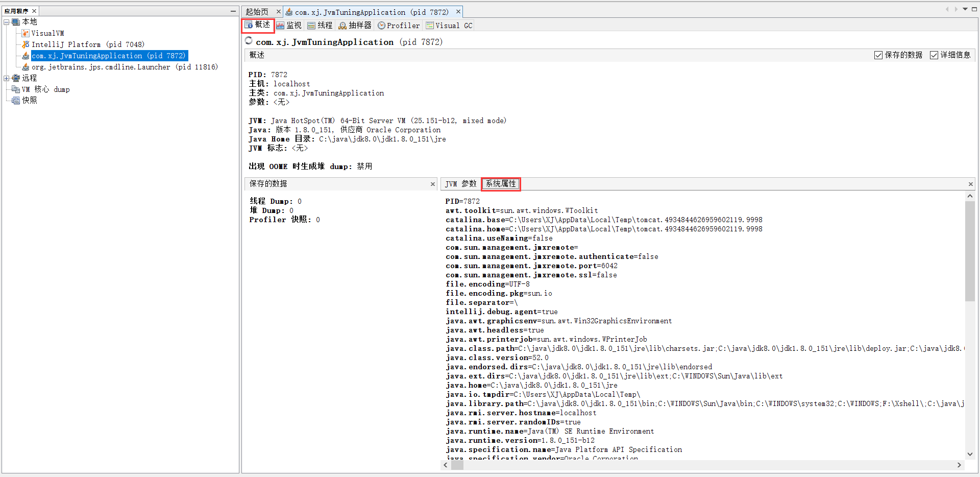Click the 线程 tab icon
This screenshot has height=477, width=980.
pos(311,26)
